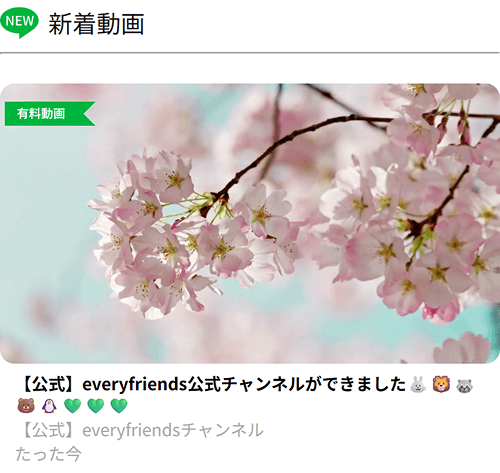Click the 新着動画 section heading

(96, 24)
